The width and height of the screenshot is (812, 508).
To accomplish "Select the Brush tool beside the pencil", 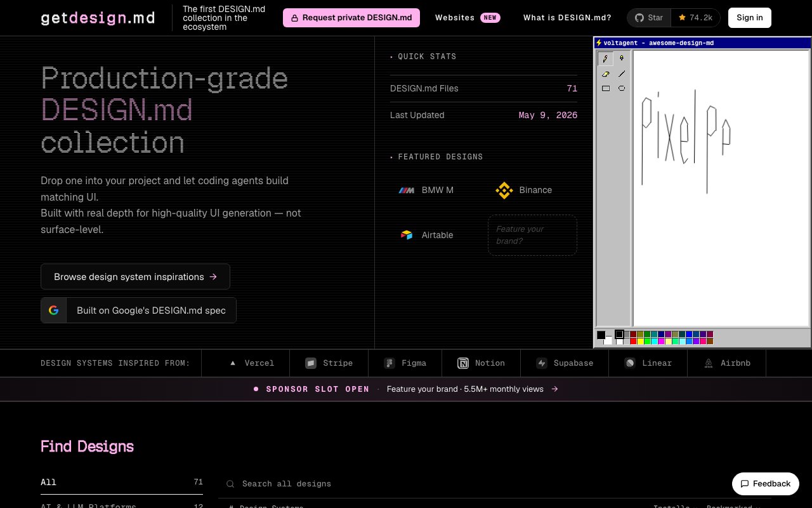I will [622, 58].
